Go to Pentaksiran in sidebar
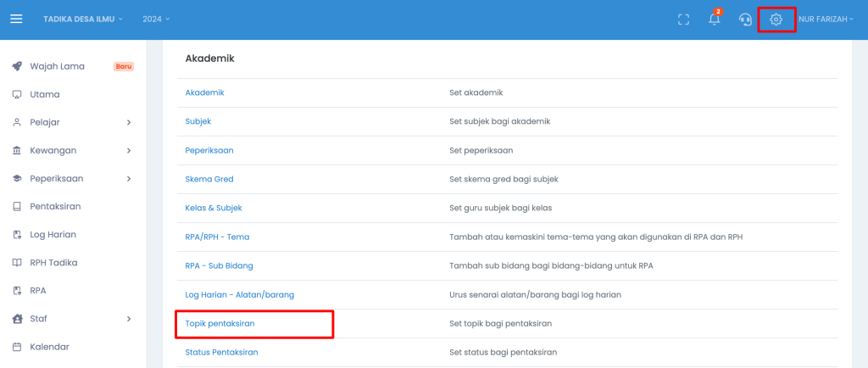868x368 pixels. (x=55, y=206)
